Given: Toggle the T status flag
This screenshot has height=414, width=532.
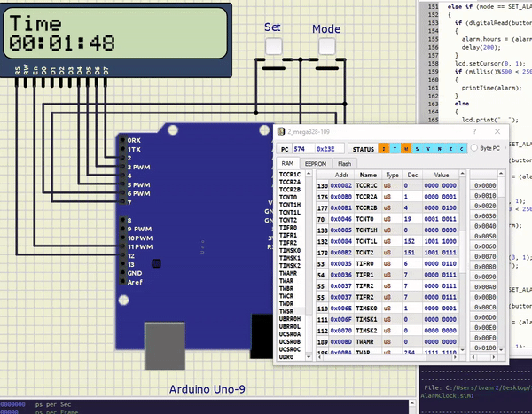Looking at the screenshot, I should [395, 149].
